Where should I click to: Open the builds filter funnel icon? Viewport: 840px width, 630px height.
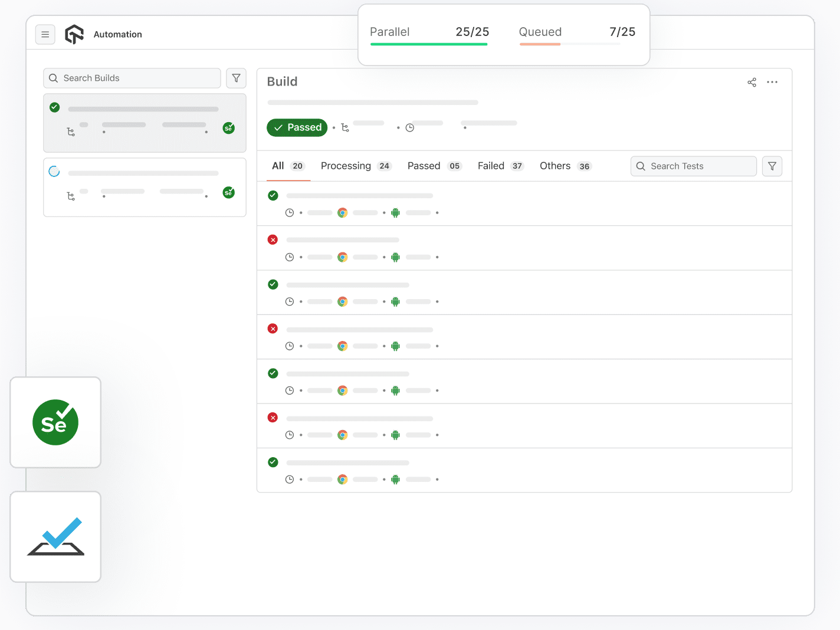tap(236, 78)
